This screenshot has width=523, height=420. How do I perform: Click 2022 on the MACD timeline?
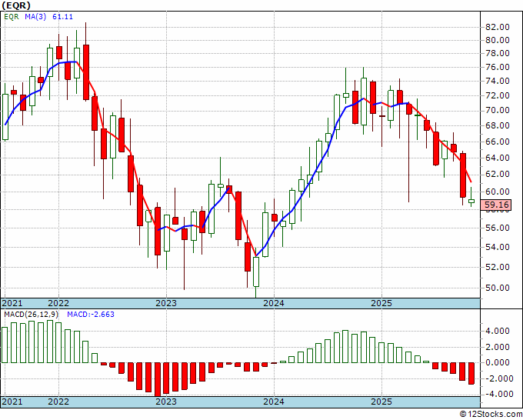pos(58,402)
